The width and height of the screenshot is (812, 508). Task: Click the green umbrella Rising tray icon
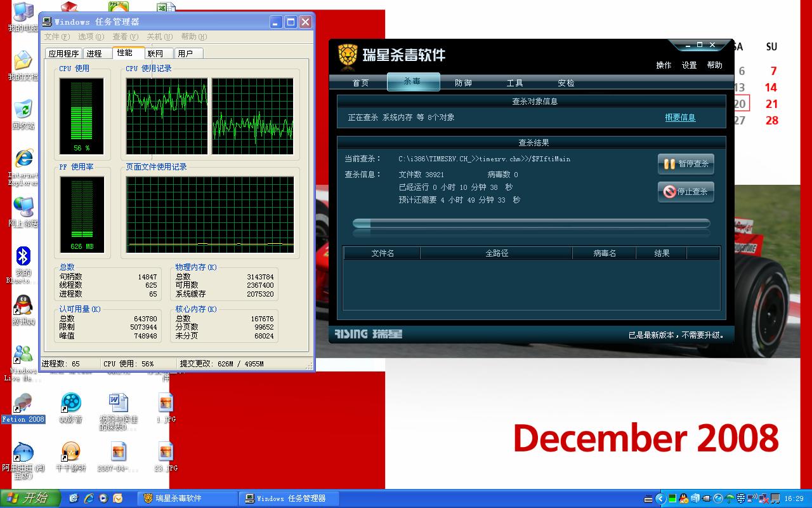(730, 498)
